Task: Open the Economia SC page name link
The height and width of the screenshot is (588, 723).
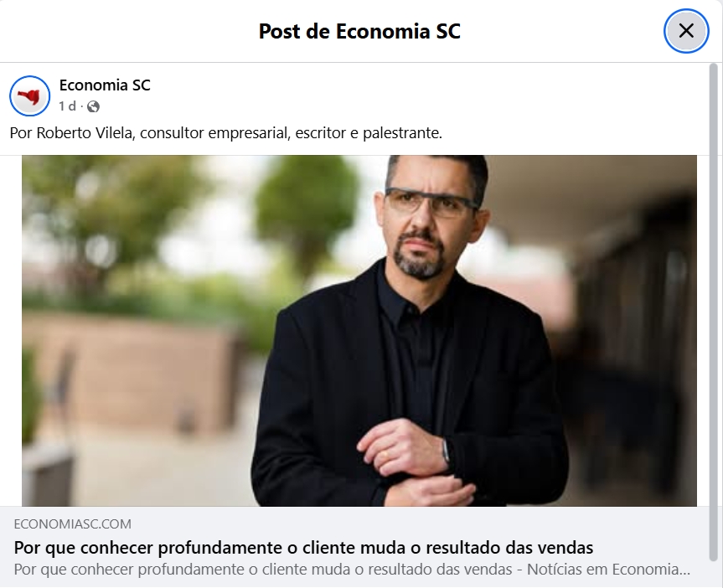Action: (105, 85)
